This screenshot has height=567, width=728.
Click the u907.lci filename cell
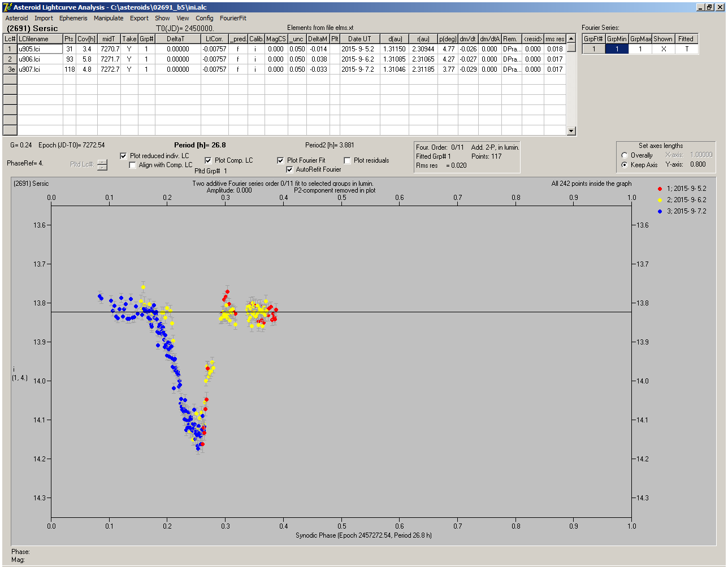40,69
